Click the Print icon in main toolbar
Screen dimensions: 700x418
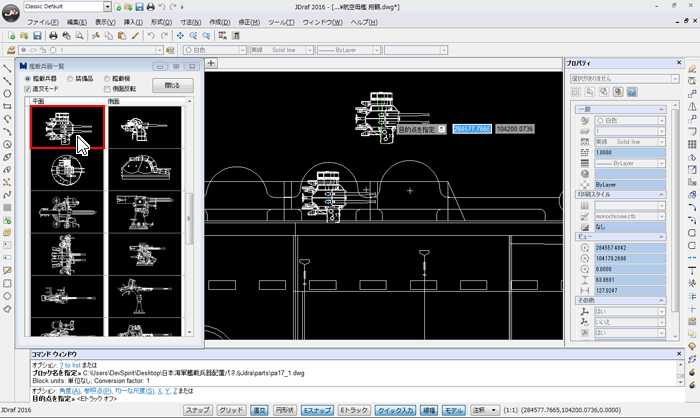54,36
